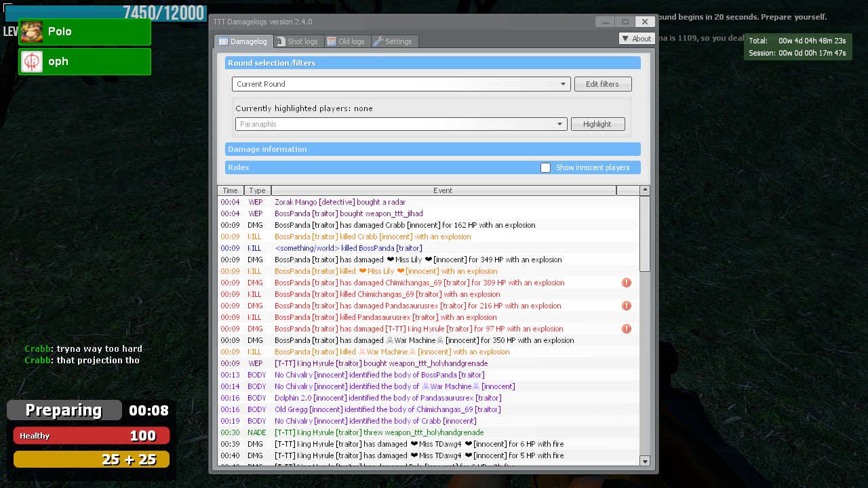
Task: Sort by the Type column header
Action: [257, 190]
